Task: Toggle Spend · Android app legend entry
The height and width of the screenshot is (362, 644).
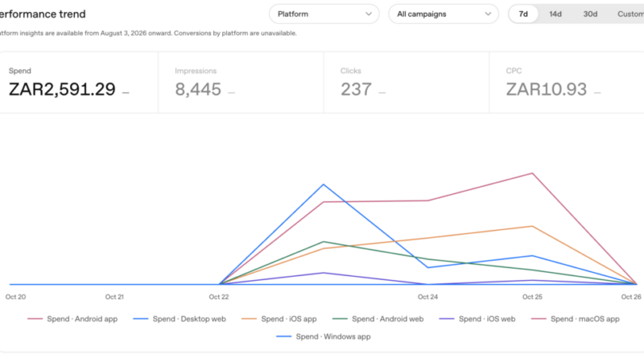Action: click(72, 319)
